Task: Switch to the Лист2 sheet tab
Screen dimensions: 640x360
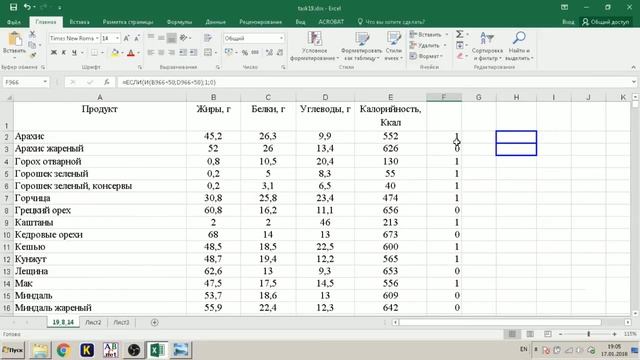Action: (x=93, y=322)
